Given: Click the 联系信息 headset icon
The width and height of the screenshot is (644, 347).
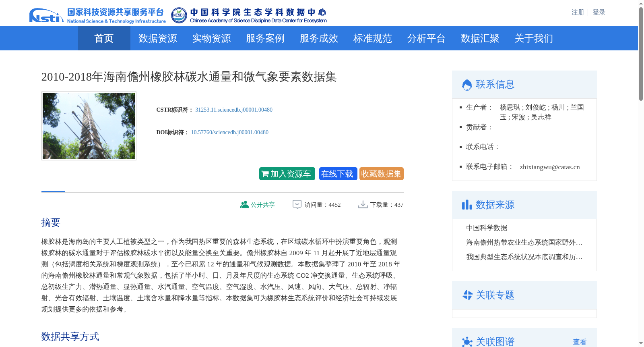Looking at the screenshot, I should tap(467, 85).
